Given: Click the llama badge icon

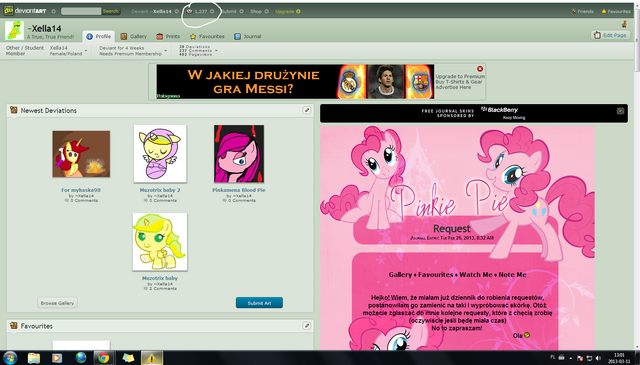Looking at the screenshot, I should coord(624,24).
